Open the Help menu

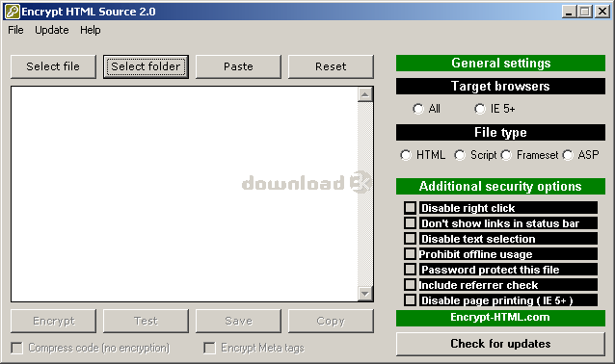[x=91, y=30]
